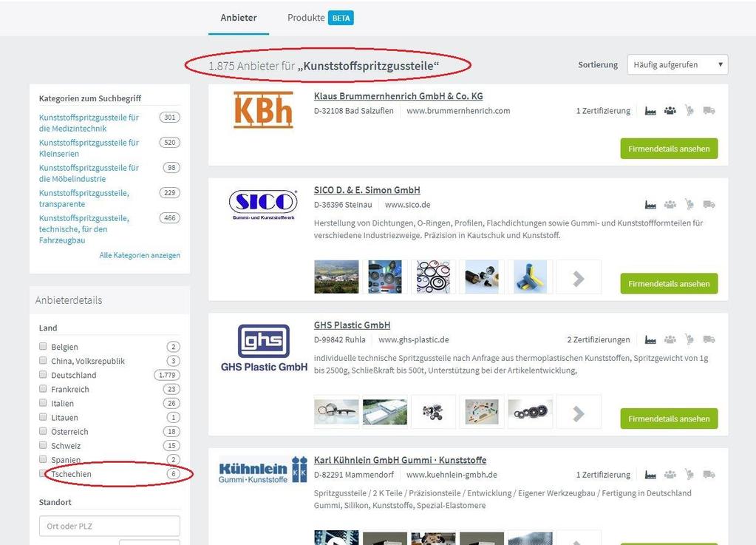Visit www.ghs-plastic.de website link
756x545 pixels.
tap(414, 339)
